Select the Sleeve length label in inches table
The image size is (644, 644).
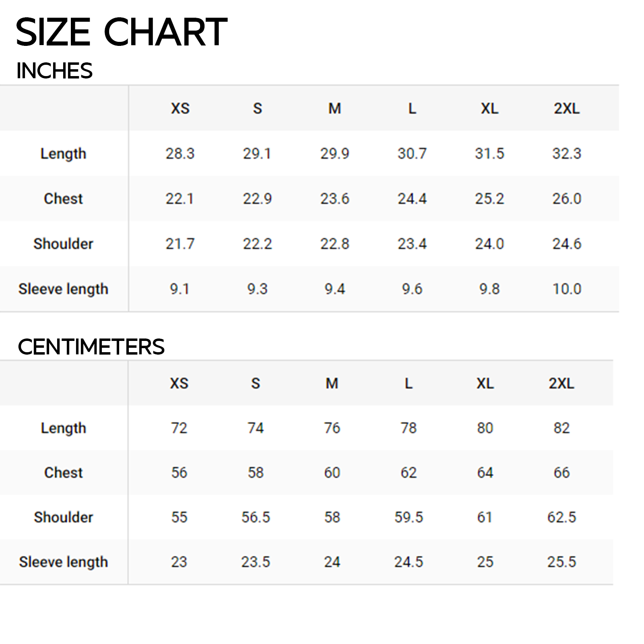(x=63, y=289)
